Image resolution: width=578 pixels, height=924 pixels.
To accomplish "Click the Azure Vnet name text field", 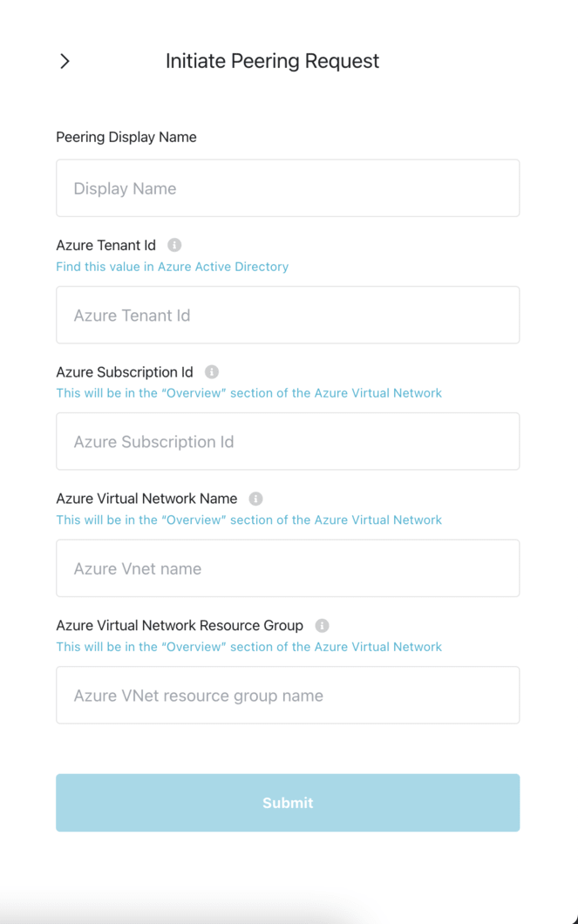I will tap(288, 568).
